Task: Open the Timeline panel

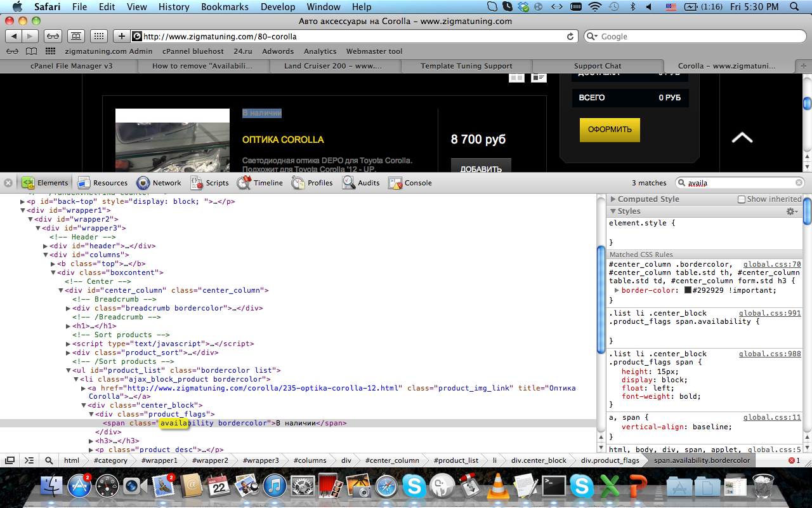Action: coord(260,183)
